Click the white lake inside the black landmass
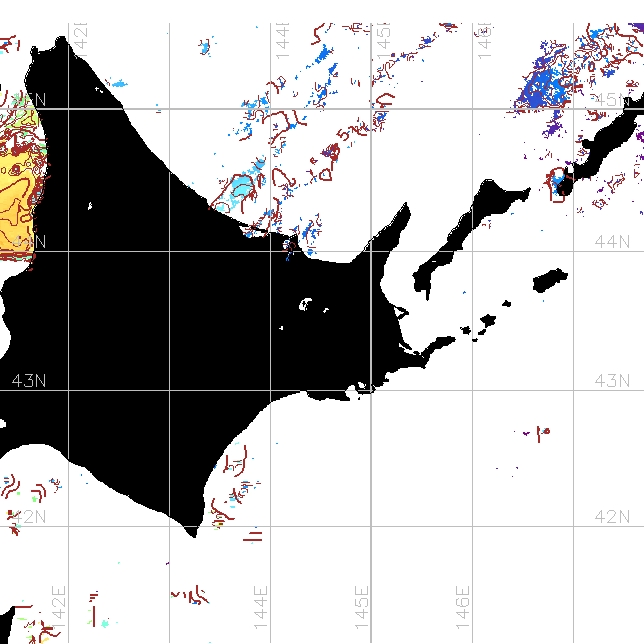The image size is (644, 644). tap(308, 302)
